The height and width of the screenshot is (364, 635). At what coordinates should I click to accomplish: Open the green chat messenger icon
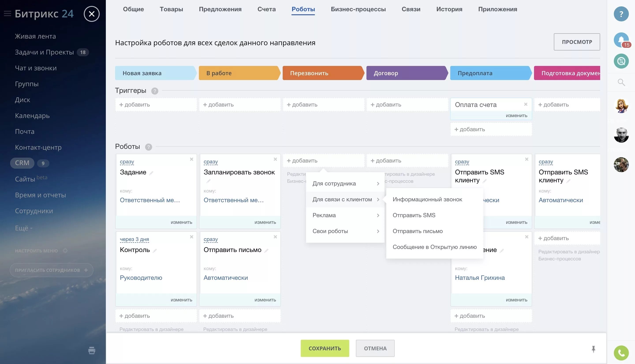(x=621, y=61)
